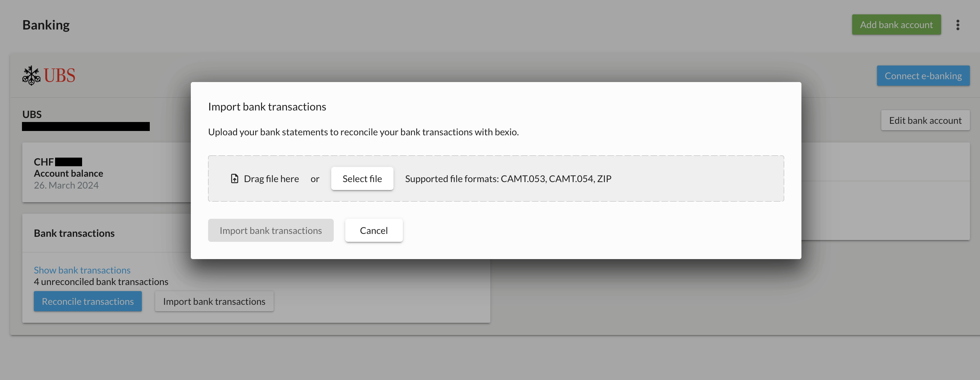Click Edit bank account
Image resolution: width=980 pixels, height=380 pixels.
pos(925,120)
